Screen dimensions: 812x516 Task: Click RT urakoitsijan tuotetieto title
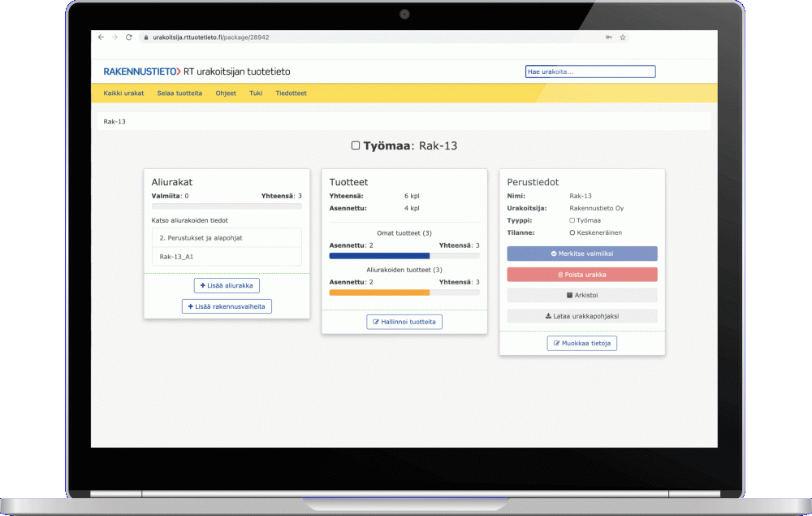pos(236,72)
